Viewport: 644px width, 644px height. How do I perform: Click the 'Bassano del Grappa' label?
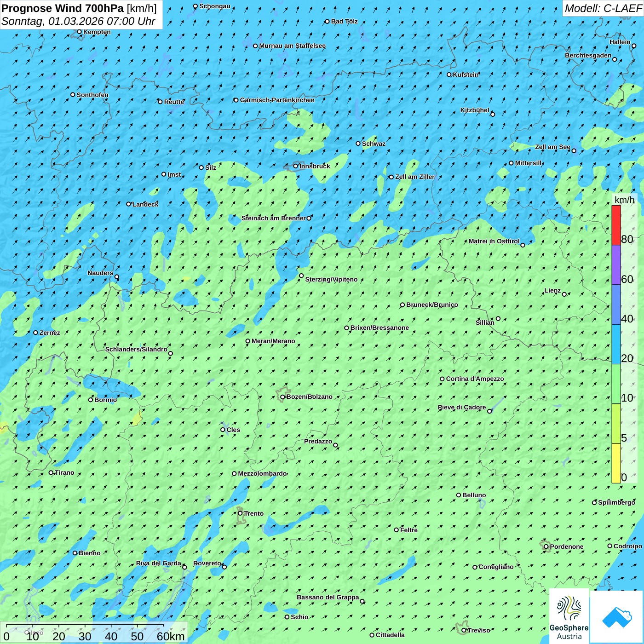[328, 597]
